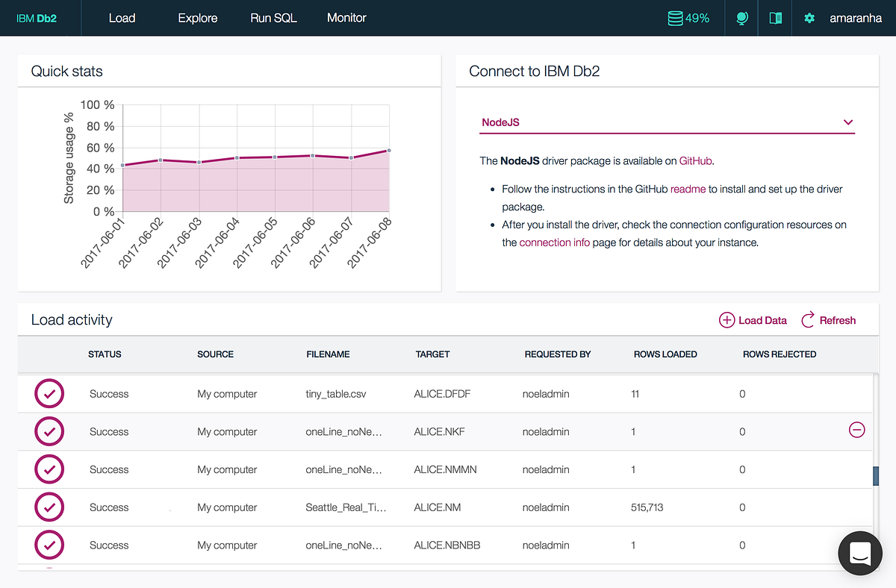Click success checkmark for ALICE.NBNBB row
The width and height of the screenshot is (896, 588).
pyautogui.click(x=49, y=545)
